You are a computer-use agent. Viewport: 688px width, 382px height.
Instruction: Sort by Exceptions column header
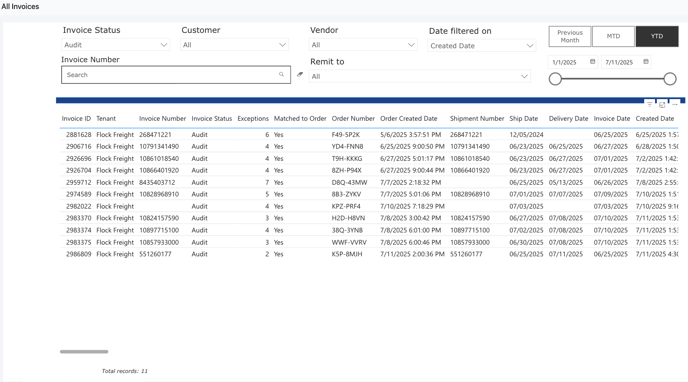point(253,118)
